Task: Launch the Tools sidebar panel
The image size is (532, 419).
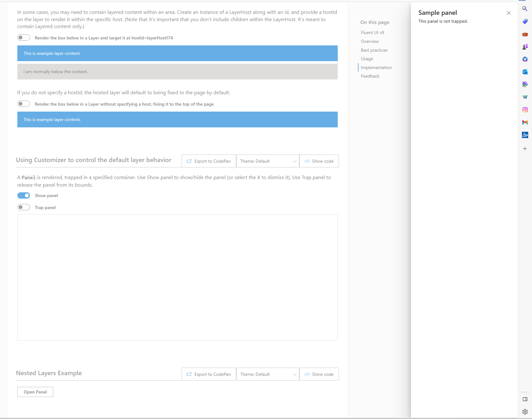Action: click(x=525, y=34)
